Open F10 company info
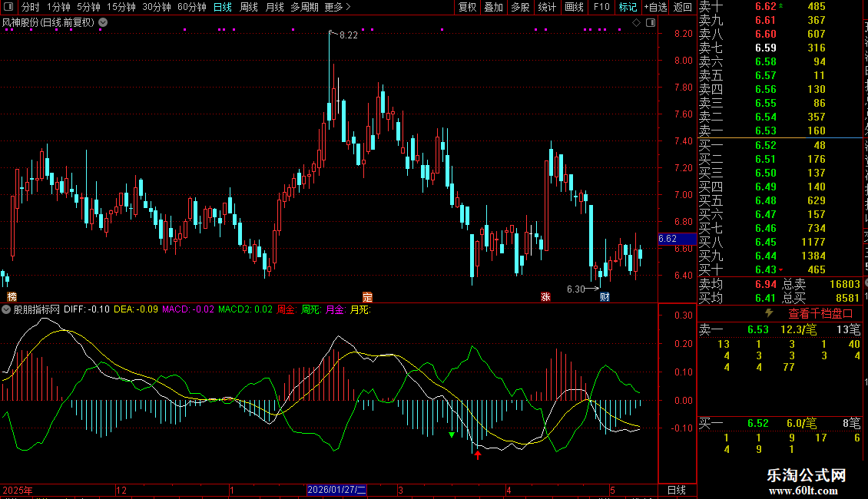Screen dimensions: 868x499 (x=601, y=7)
